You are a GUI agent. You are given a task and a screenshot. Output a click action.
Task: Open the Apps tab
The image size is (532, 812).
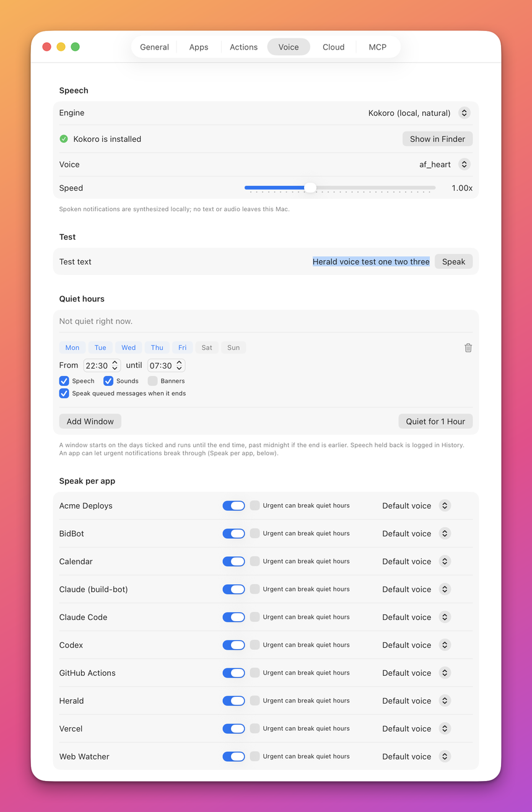pos(199,47)
